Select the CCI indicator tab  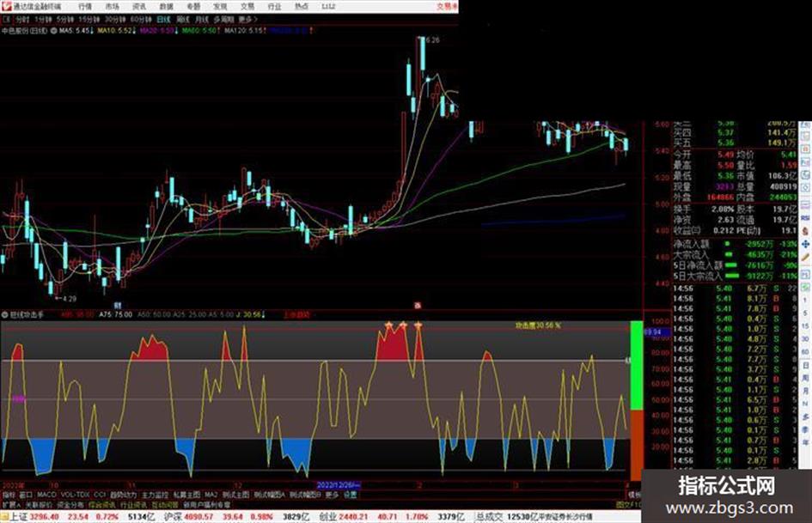tap(100, 495)
